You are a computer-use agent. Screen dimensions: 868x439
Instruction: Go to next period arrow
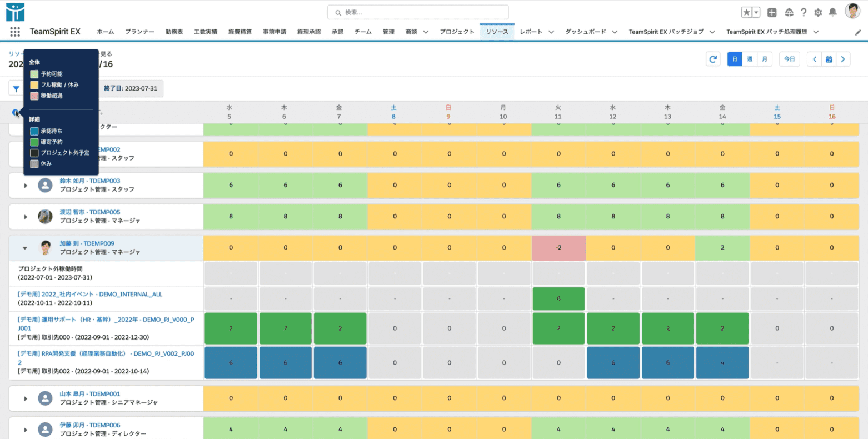[x=843, y=59]
